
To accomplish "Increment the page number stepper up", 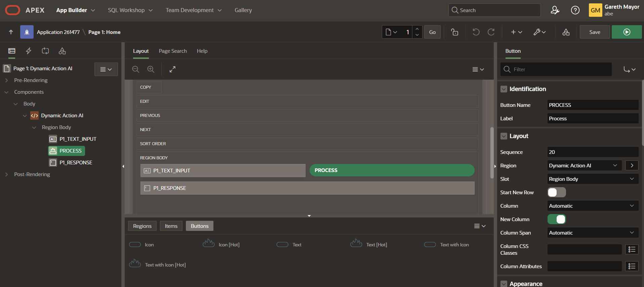I will click(417, 29).
